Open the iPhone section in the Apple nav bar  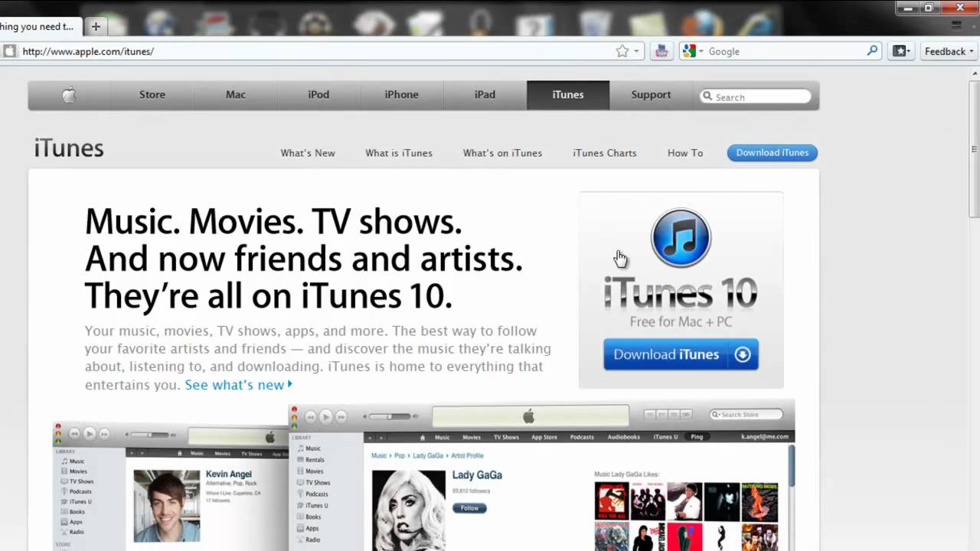coord(402,95)
